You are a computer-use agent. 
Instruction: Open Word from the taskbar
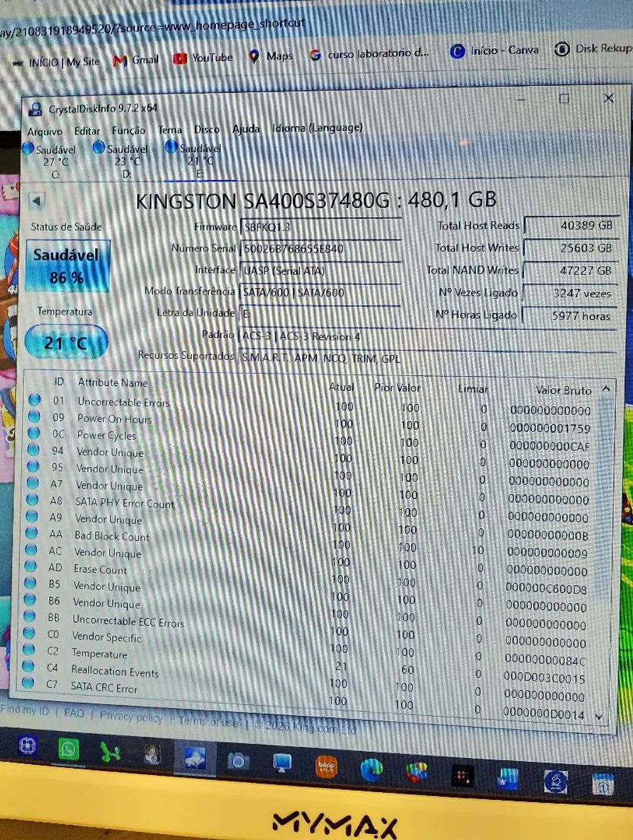[508, 779]
